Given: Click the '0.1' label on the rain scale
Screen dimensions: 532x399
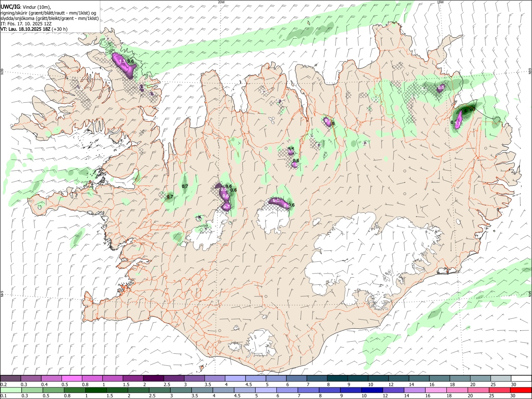Looking at the screenshot, I should click(3, 396).
